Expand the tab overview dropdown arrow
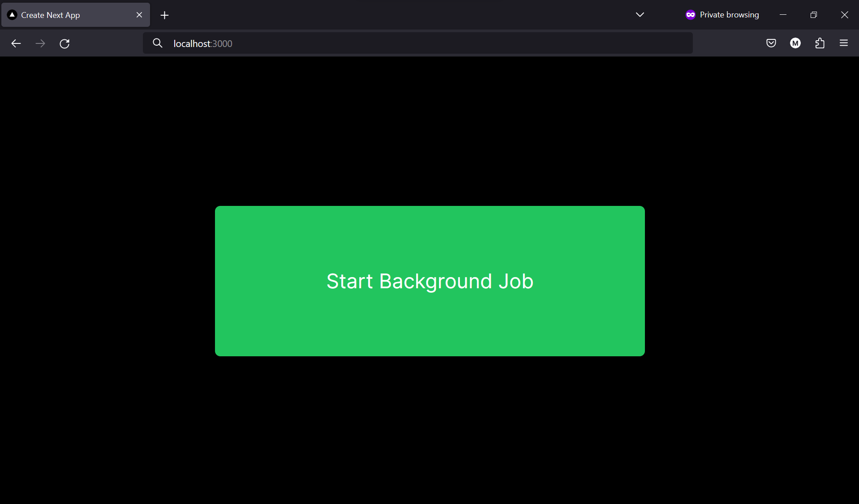Viewport: 859px width, 504px height. coord(640,14)
